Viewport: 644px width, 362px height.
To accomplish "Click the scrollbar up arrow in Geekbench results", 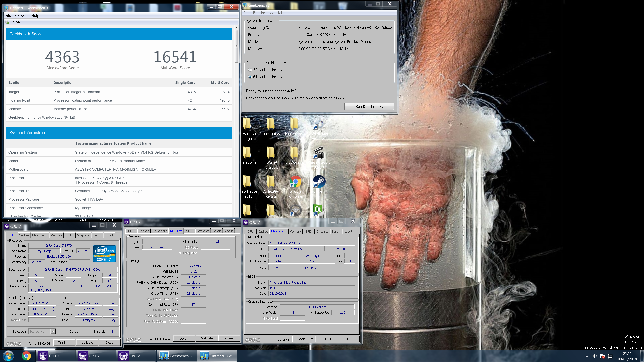I will (236, 27).
